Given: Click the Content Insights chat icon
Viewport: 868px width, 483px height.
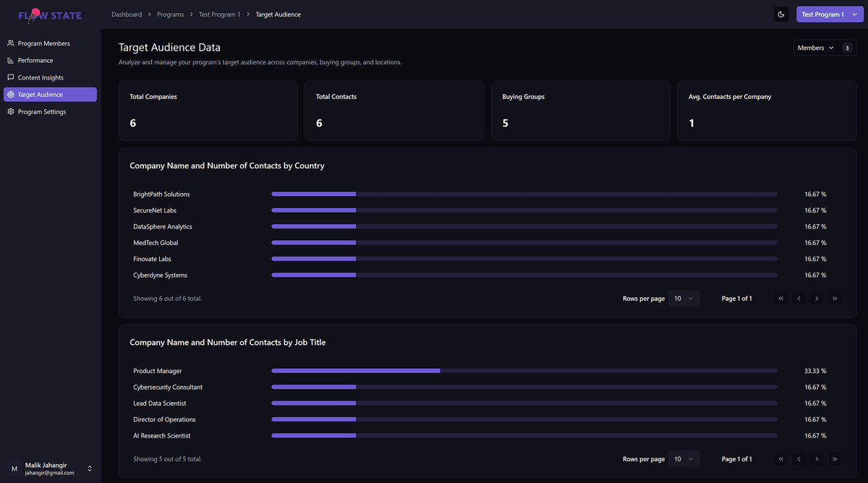Looking at the screenshot, I should coord(11,77).
